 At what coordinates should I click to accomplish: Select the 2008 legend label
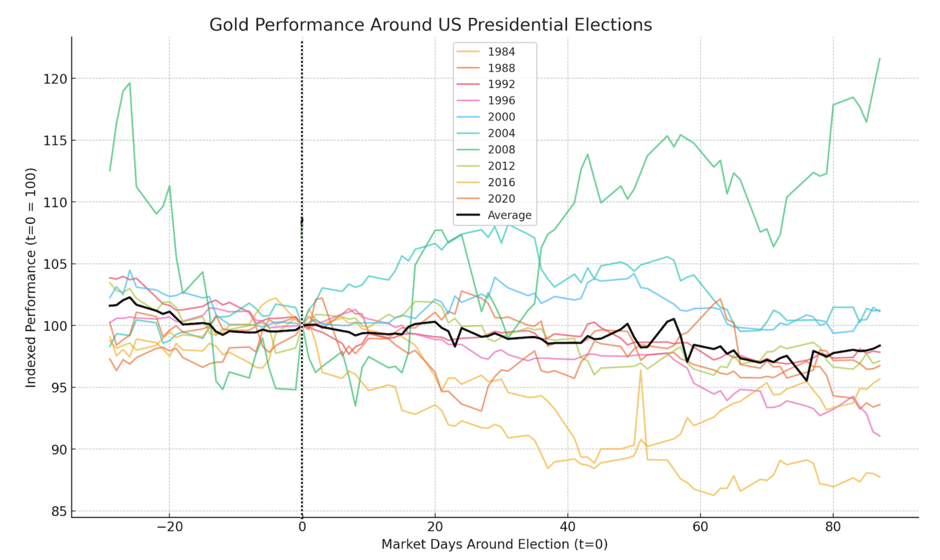(501, 150)
